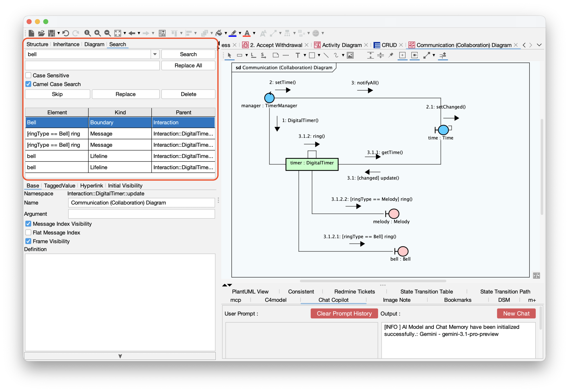Click the Zoom In magnifier icon
The image size is (569, 392).
tap(98, 33)
